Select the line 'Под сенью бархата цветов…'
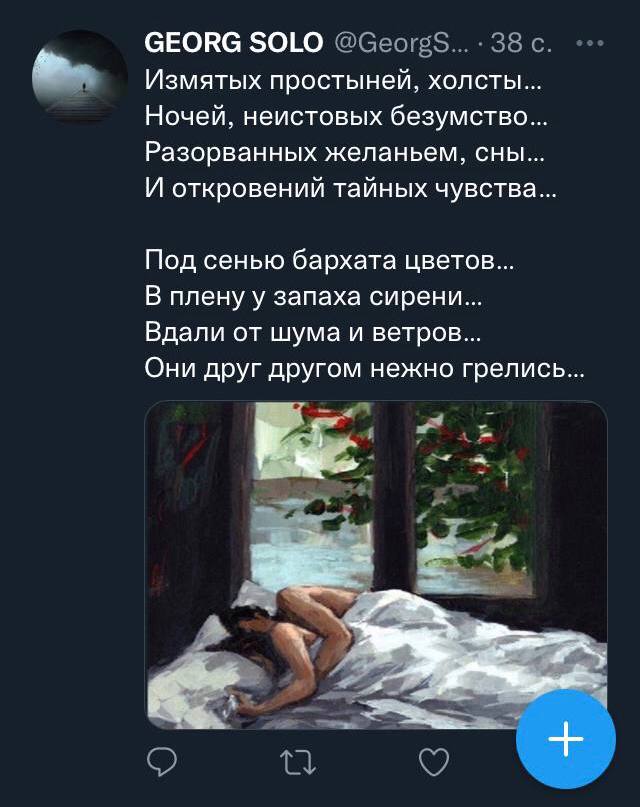This screenshot has width=640, height=807. [329, 260]
